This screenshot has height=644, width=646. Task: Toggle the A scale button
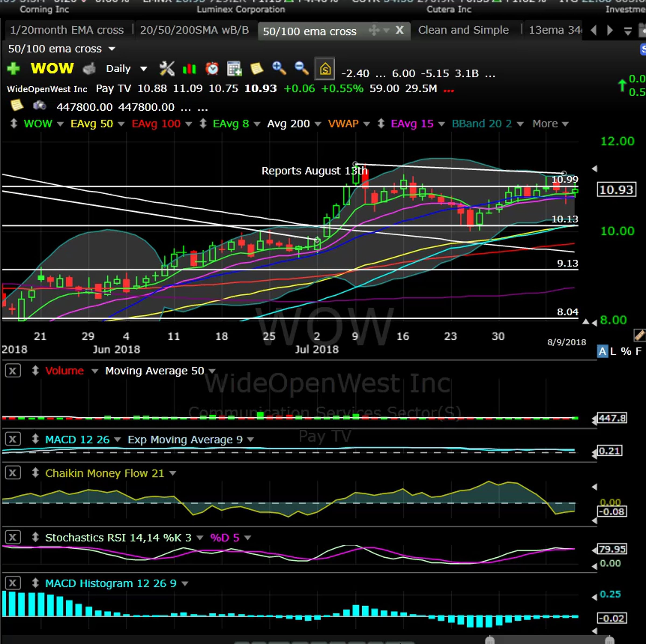coord(603,351)
